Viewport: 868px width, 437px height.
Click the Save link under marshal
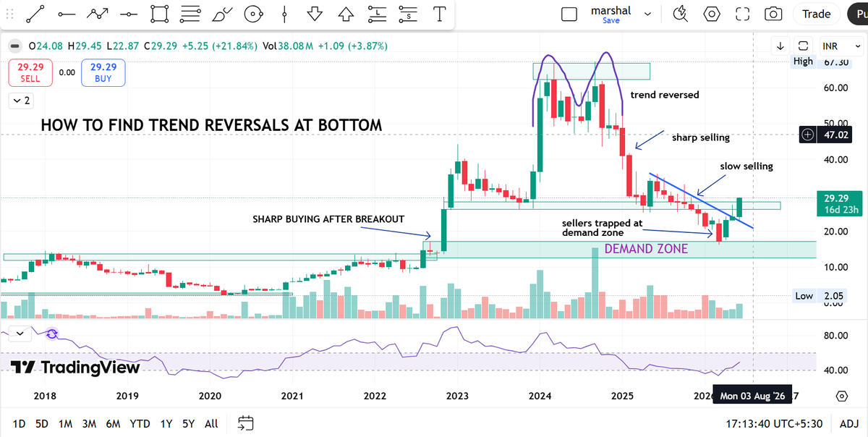point(610,21)
